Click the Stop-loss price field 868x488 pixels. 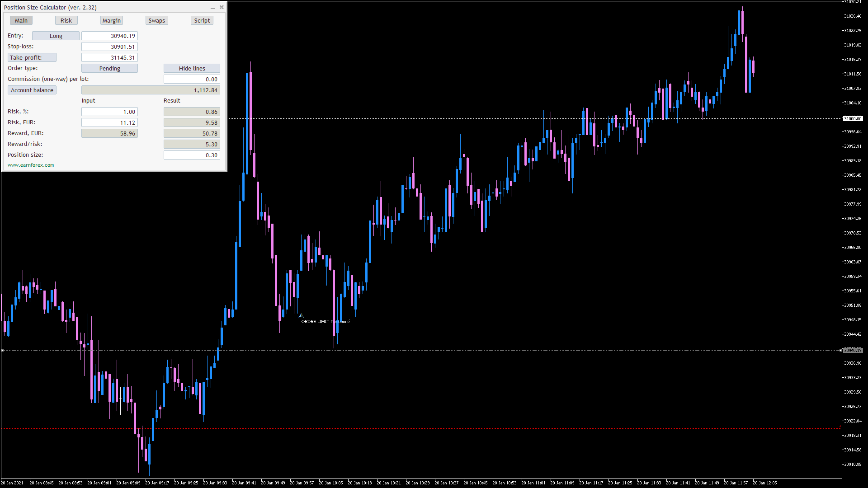[109, 47]
